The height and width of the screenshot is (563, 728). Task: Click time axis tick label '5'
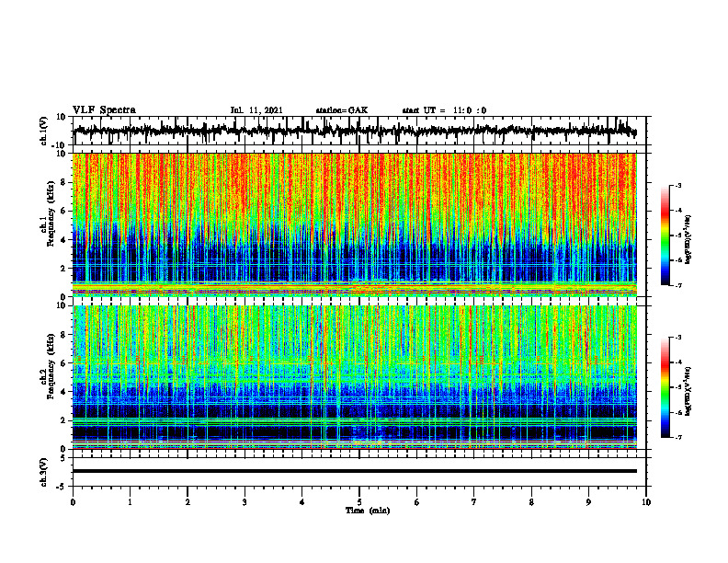359,502
